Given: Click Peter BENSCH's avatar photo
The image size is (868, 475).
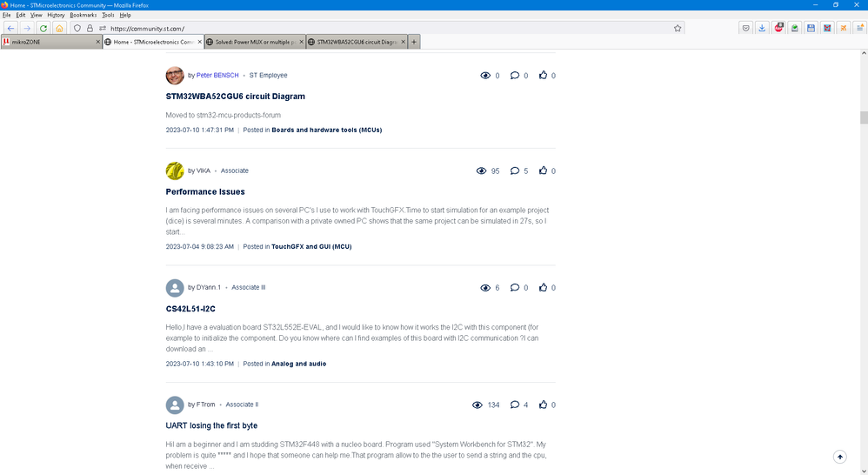Looking at the screenshot, I should [x=175, y=76].
